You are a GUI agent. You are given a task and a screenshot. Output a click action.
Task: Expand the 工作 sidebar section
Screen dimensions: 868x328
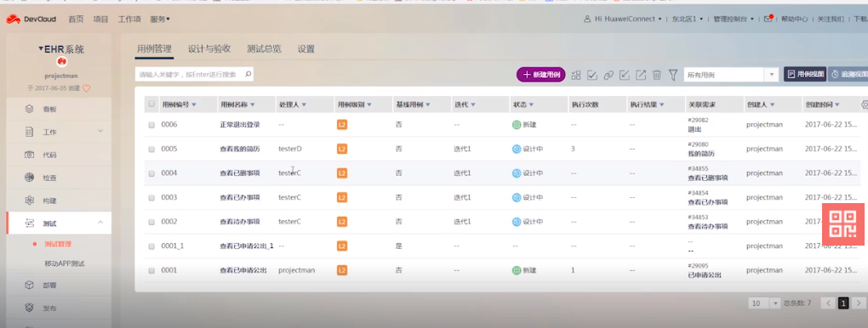click(x=100, y=131)
